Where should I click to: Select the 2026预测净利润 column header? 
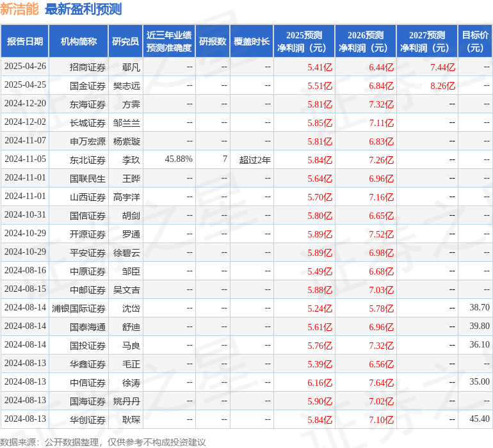tap(366, 42)
